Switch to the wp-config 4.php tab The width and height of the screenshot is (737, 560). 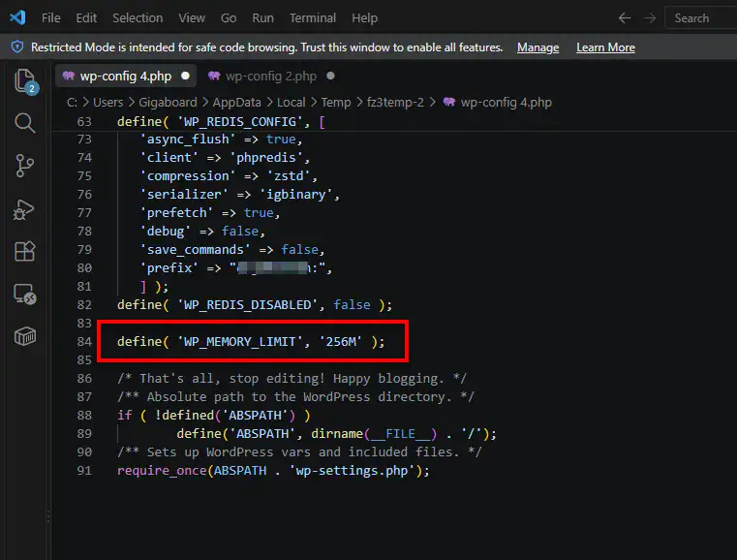(x=126, y=76)
